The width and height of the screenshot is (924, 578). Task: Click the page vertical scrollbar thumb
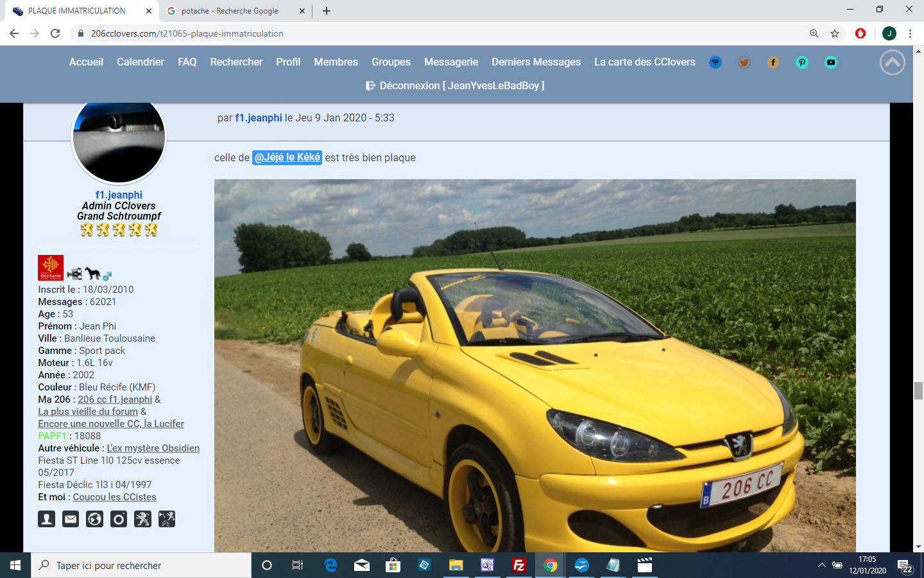point(919,390)
